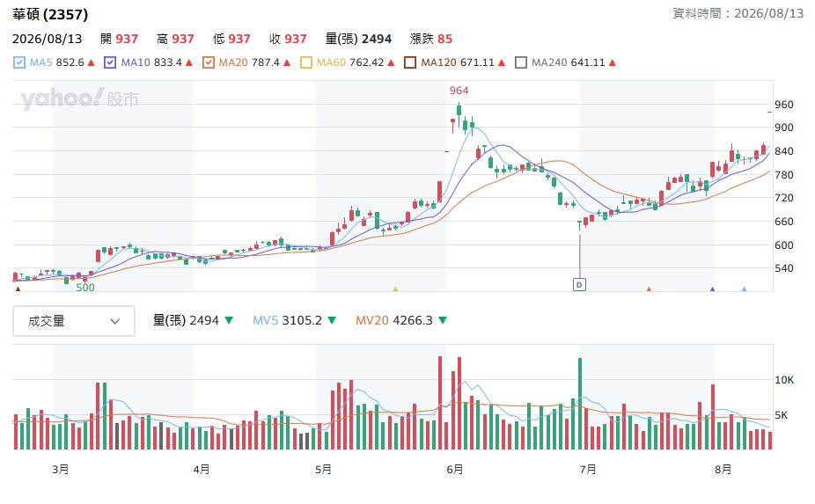This screenshot has width=815, height=504.
Task: Click the tallest green volume bar at July start
Action: click(x=580, y=404)
